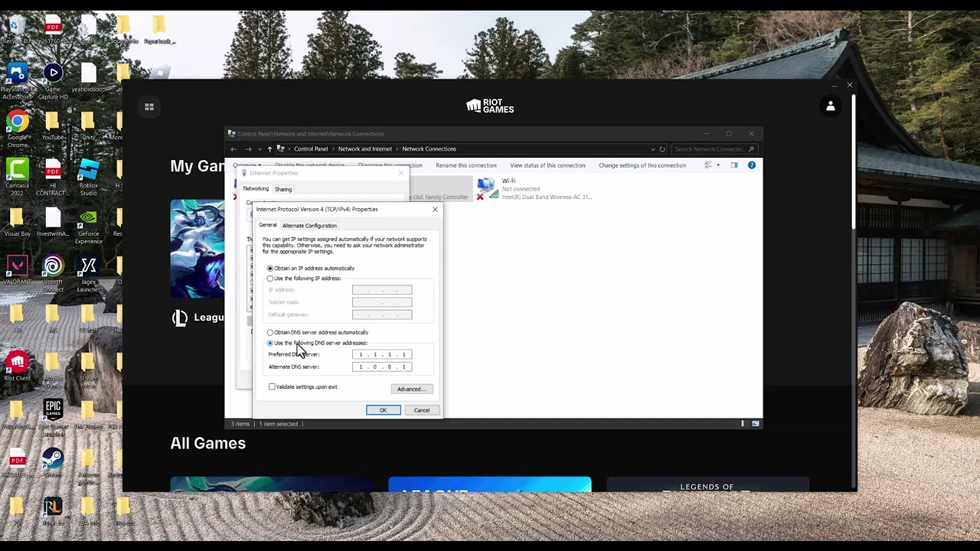The width and height of the screenshot is (980, 551).
Task: Click the Help icon in Network Connections
Action: 751,165
